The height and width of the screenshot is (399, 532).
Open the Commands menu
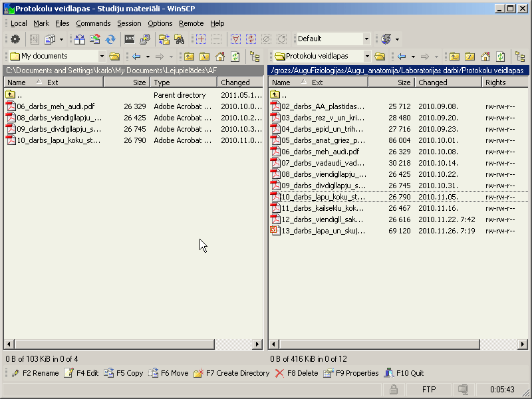coord(93,23)
